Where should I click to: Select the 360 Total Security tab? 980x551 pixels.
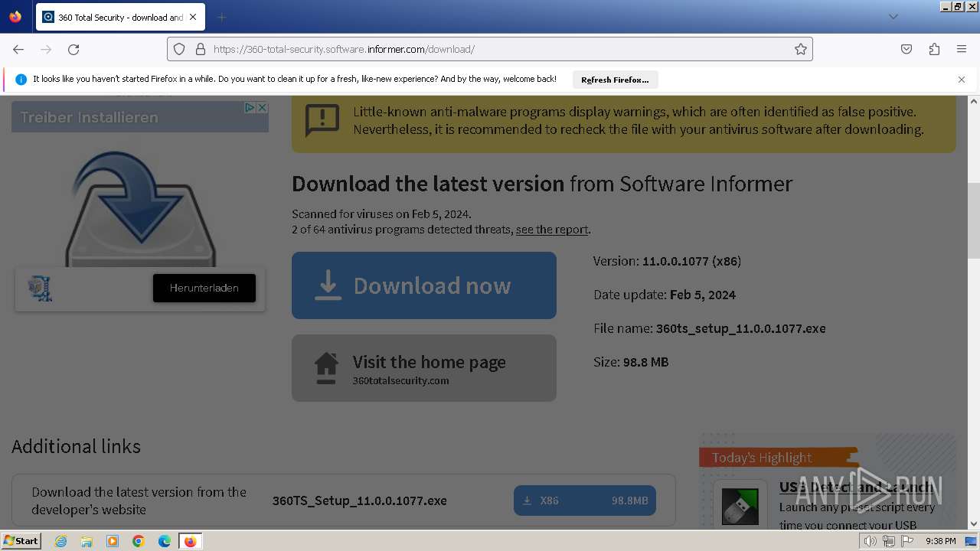(120, 17)
